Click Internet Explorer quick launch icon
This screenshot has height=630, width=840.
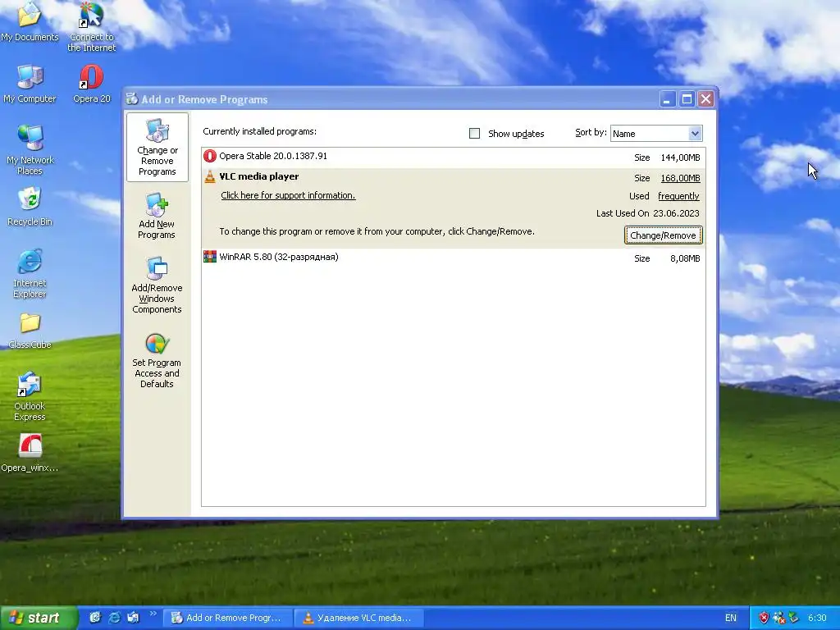point(114,618)
